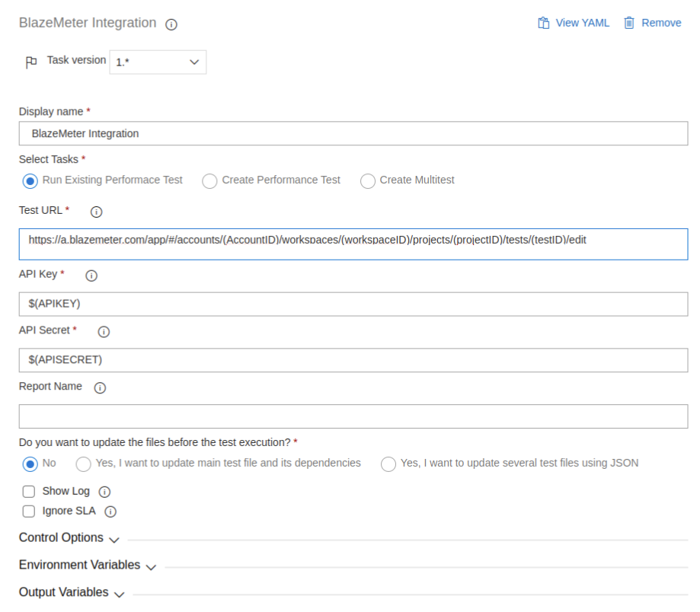Expand the Output Variables section
The height and width of the screenshot is (612, 700).
click(72, 592)
